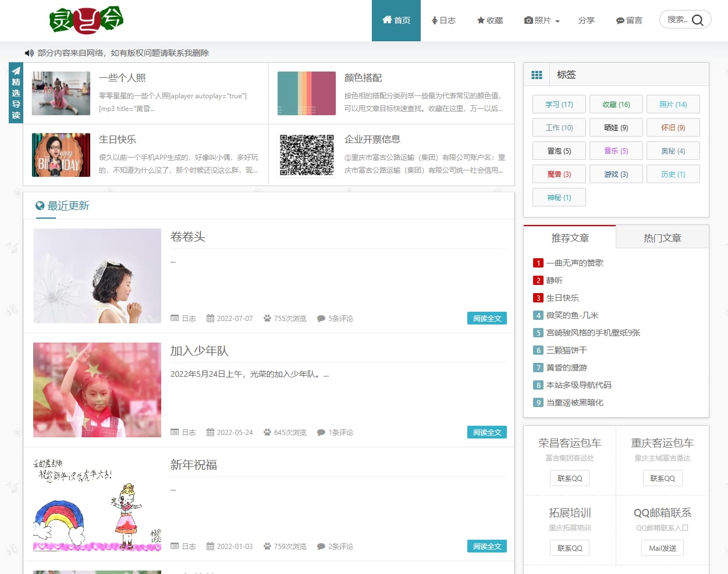Click the grid icon next to 标签
728x574 pixels.
pyautogui.click(x=537, y=75)
